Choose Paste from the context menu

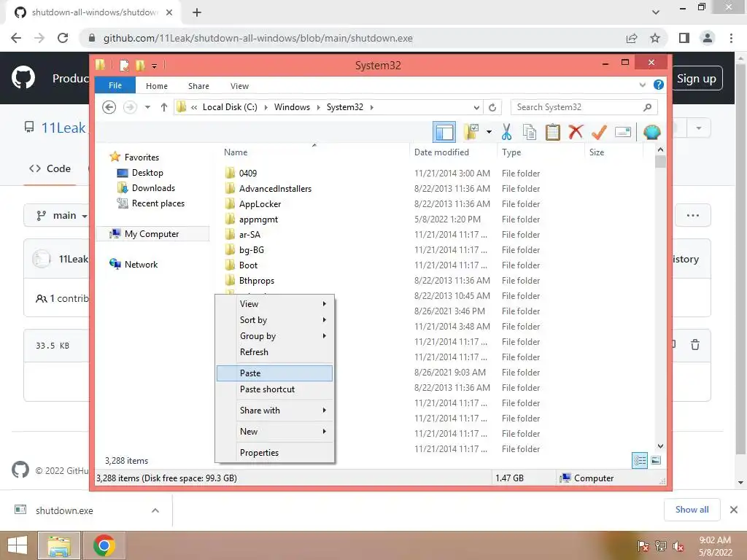click(274, 373)
